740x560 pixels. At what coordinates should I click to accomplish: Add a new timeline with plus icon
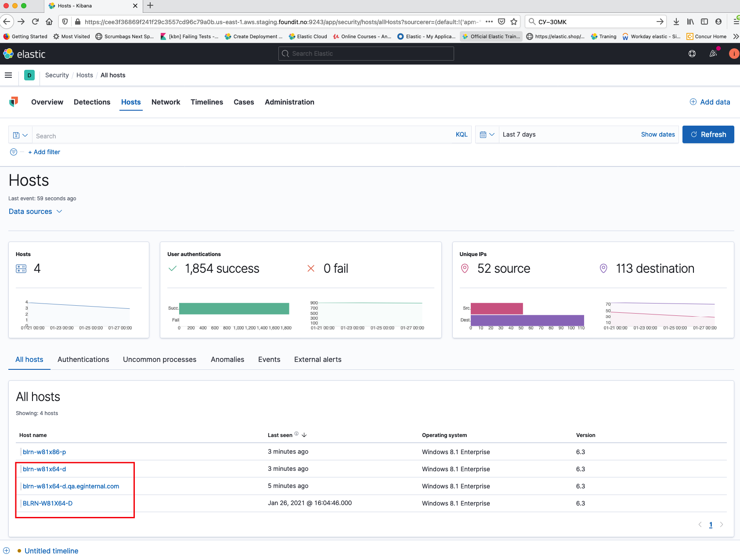click(7, 551)
